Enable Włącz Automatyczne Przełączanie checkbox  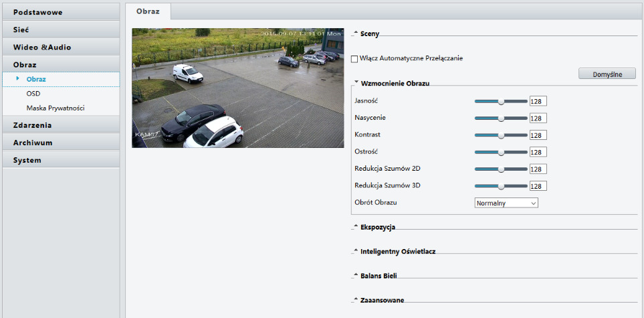pos(354,59)
